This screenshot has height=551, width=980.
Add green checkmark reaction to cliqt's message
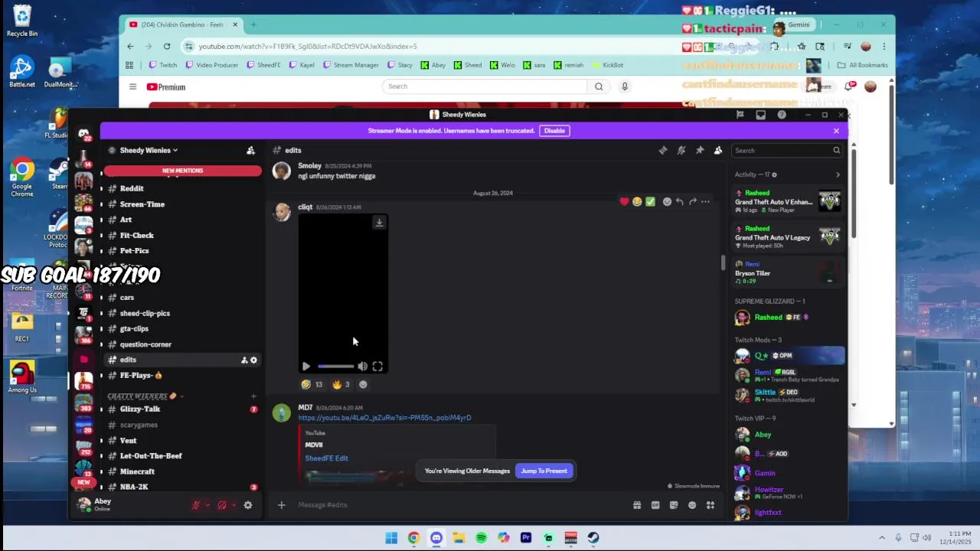coord(650,202)
